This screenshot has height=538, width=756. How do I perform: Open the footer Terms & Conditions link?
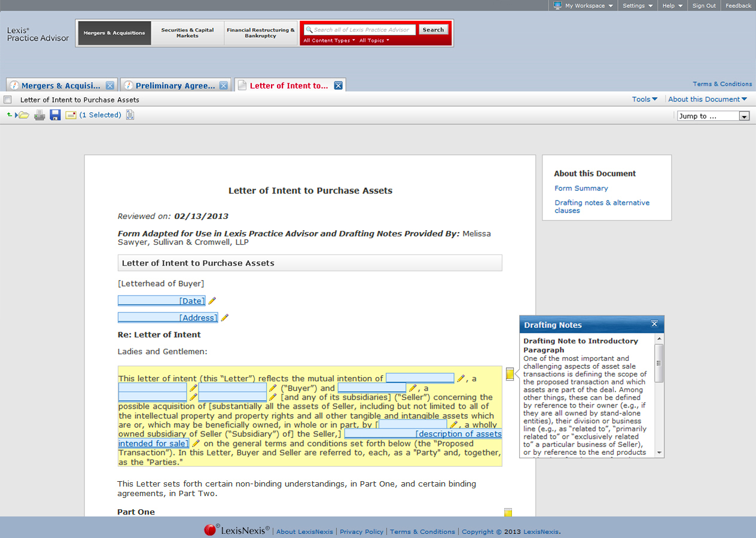pyautogui.click(x=422, y=531)
